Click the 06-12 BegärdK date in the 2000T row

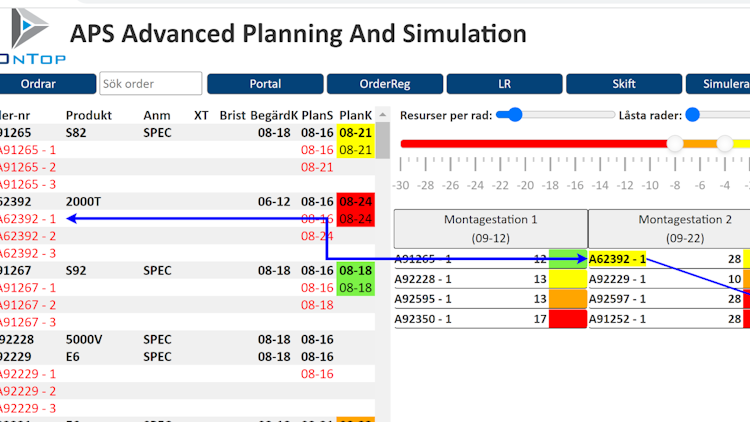pos(274,201)
